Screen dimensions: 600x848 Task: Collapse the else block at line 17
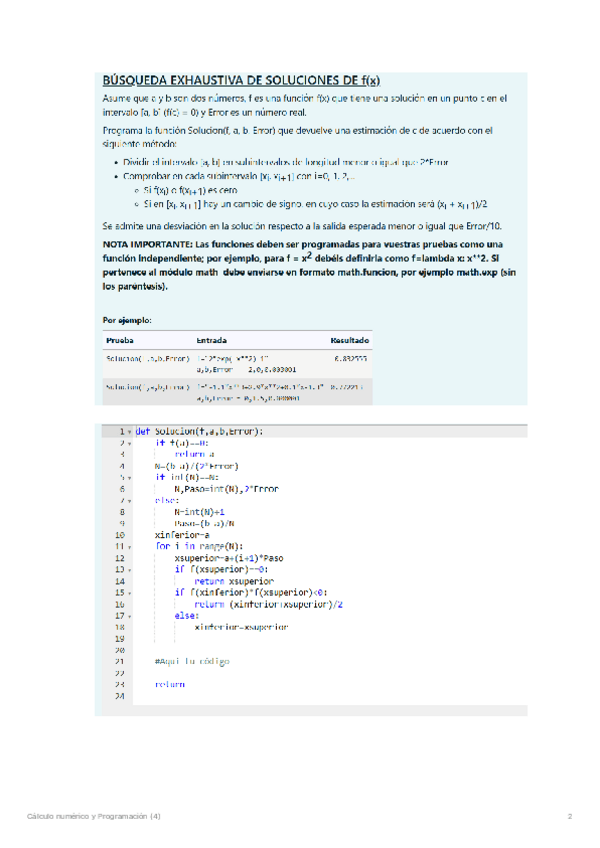coord(129,615)
